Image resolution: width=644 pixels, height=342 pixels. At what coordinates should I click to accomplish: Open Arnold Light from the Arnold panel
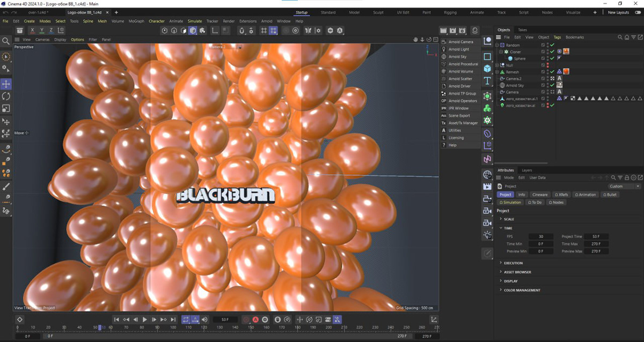pos(458,49)
